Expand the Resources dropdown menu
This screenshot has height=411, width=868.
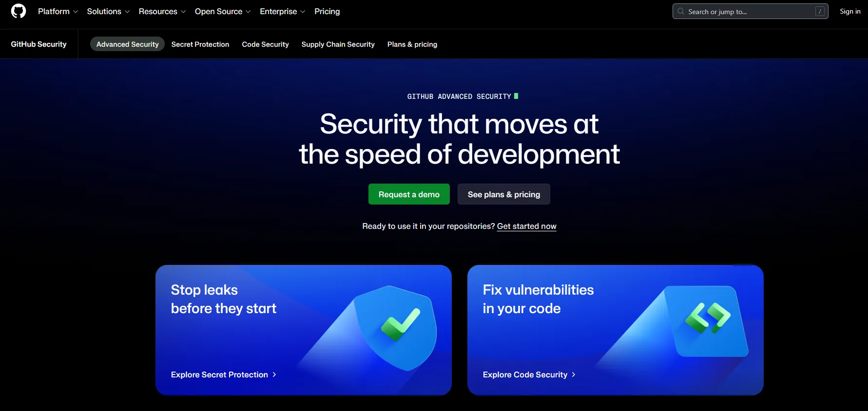pos(162,11)
